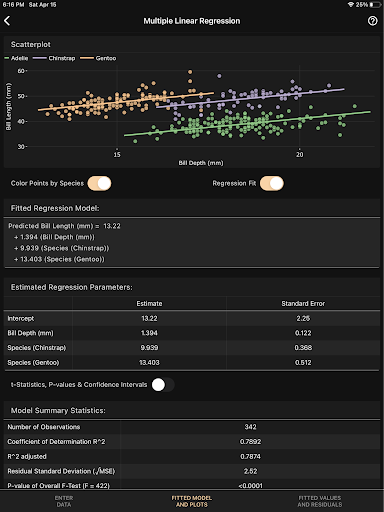Click the Standard Error column header
Viewport: 384px width, 512px height.
click(303, 304)
